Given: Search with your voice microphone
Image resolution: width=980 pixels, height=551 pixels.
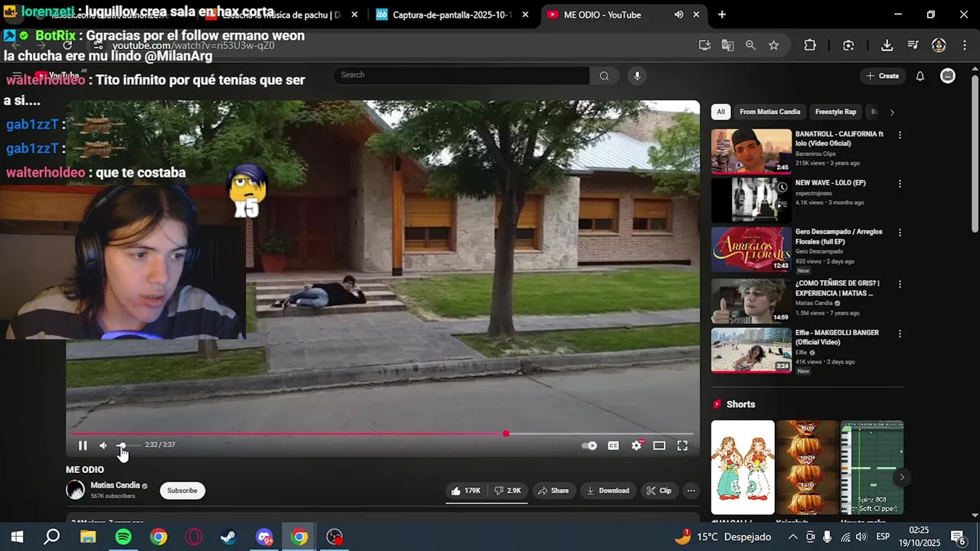Looking at the screenshot, I should (637, 75).
